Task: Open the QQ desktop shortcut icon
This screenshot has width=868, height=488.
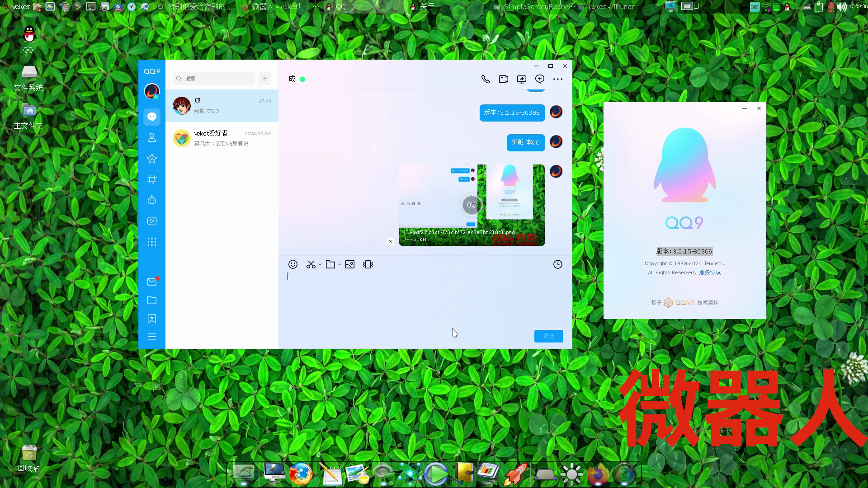Action: click(x=29, y=40)
